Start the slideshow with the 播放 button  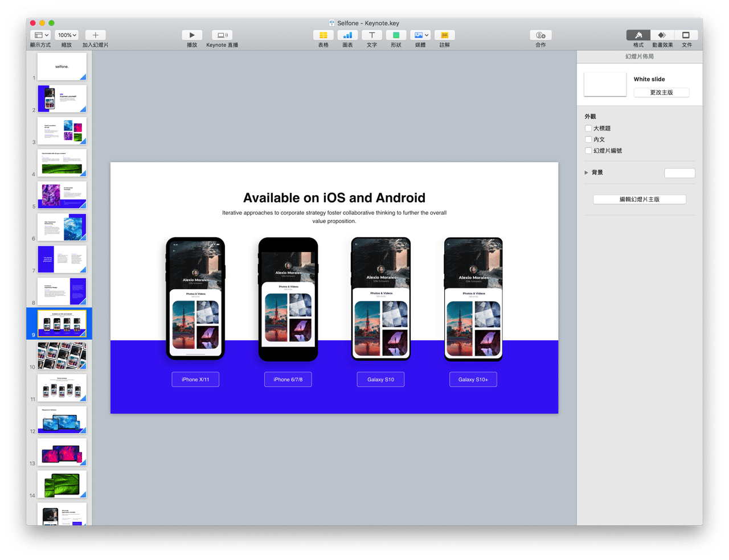(192, 34)
